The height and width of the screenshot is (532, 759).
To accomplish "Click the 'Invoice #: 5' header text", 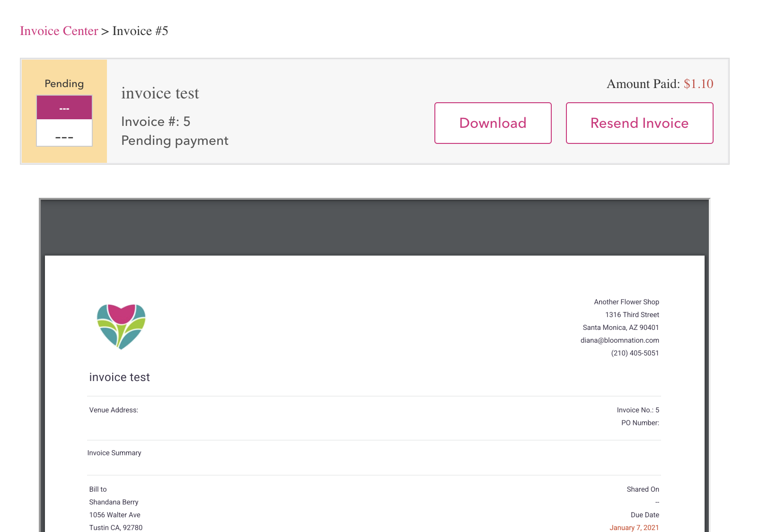I will (x=156, y=122).
